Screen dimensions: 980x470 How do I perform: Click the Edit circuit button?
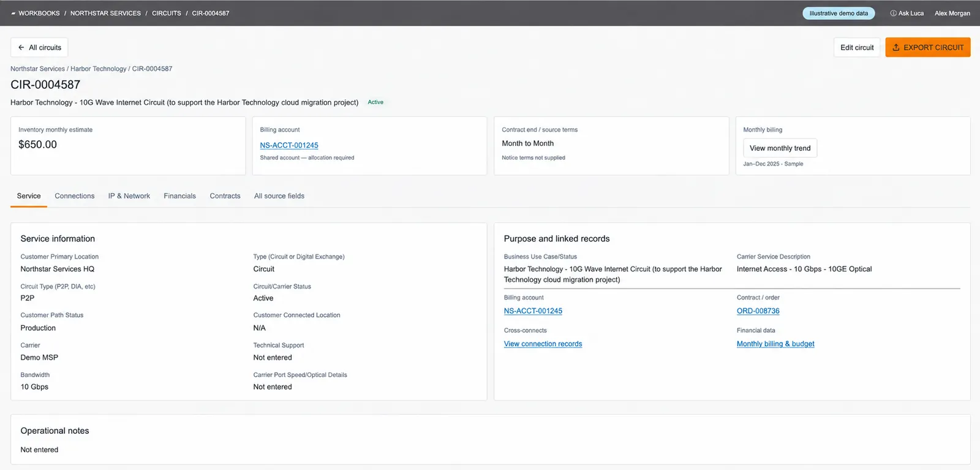click(857, 47)
